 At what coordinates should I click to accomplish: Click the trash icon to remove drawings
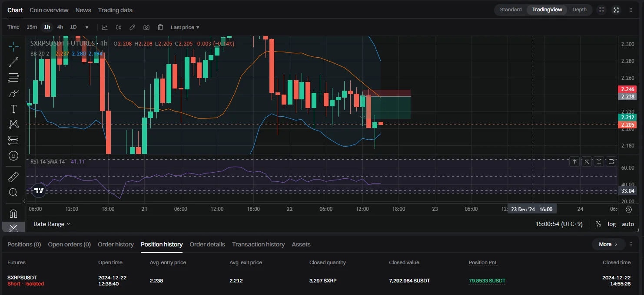click(x=160, y=27)
